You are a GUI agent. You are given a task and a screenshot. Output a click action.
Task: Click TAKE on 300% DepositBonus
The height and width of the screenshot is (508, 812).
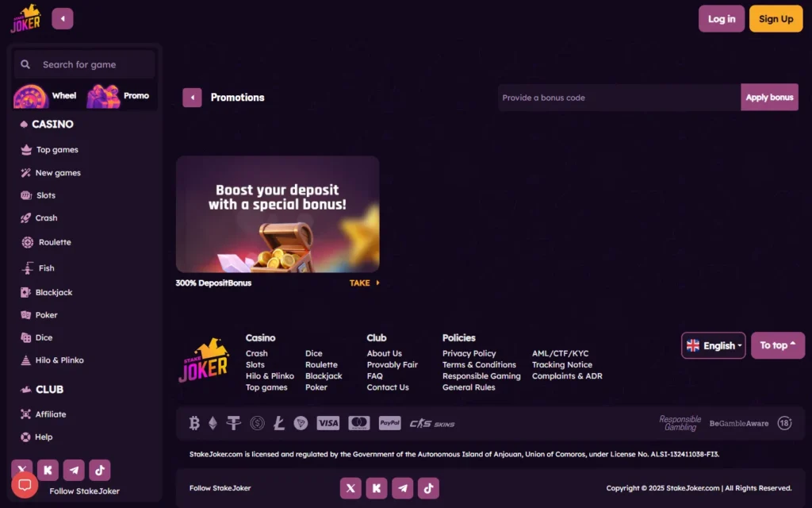tap(365, 283)
